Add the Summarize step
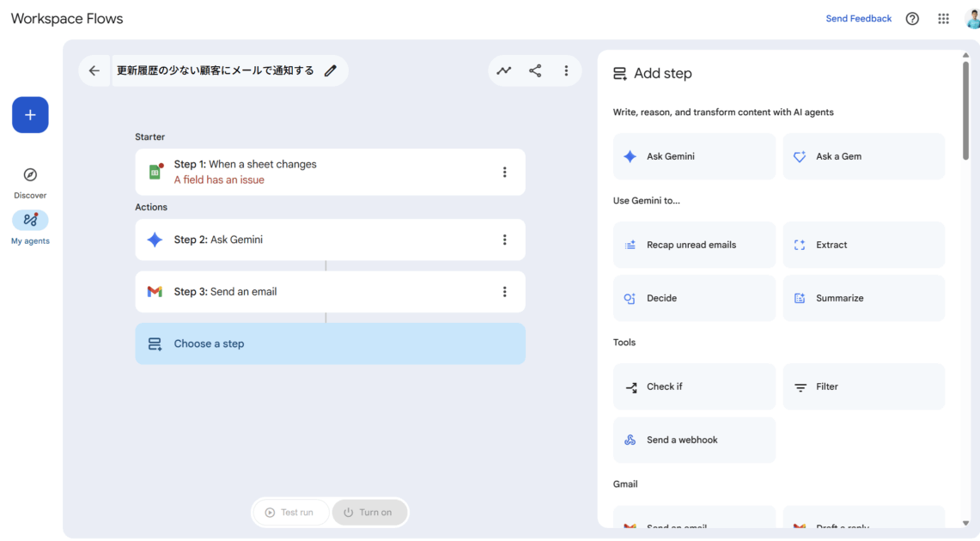The image size is (980, 541). click(863, 298)
